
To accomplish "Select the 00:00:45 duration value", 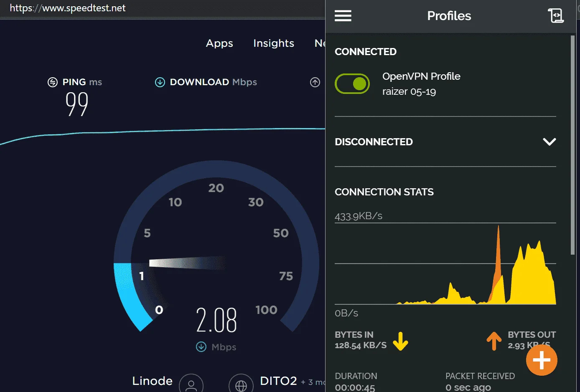I will (x=355, y=387).
